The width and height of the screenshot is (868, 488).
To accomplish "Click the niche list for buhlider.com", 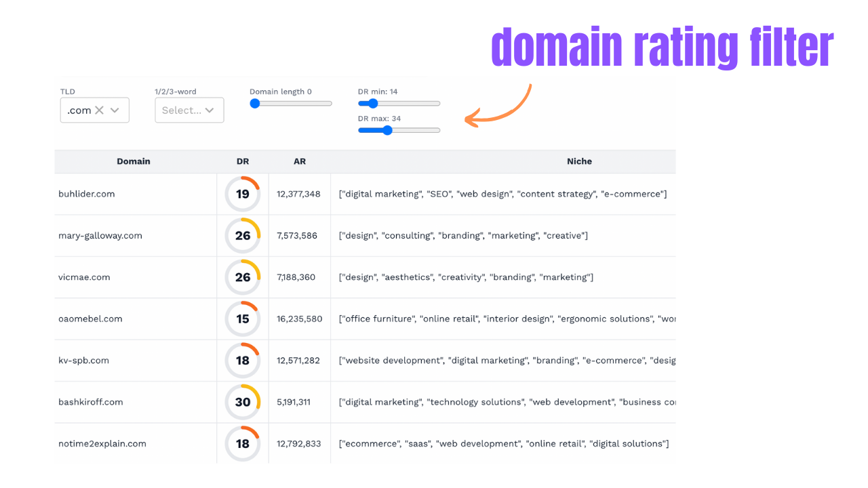I will point(502,194).
